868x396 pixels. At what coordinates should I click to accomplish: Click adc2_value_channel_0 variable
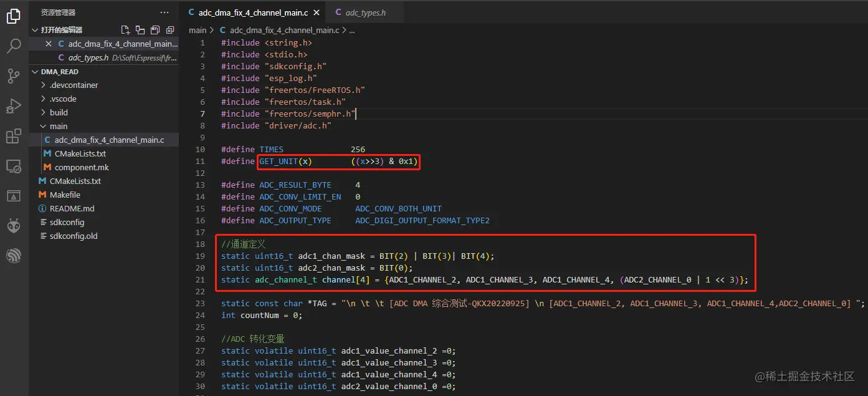(389, 386)
